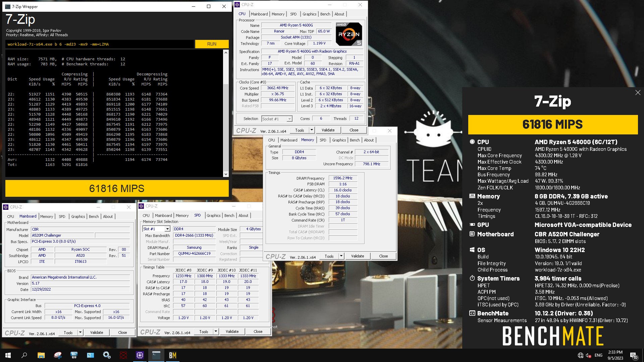Close the BenchMate 7-Zip result panel
Image resolution: width=644 pixels, height=362 pixels.
[x=638, y=93]
